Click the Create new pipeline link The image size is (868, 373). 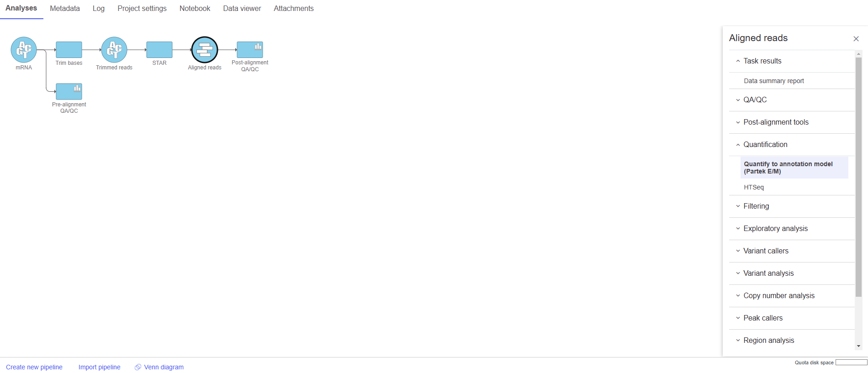pos(34,367)
